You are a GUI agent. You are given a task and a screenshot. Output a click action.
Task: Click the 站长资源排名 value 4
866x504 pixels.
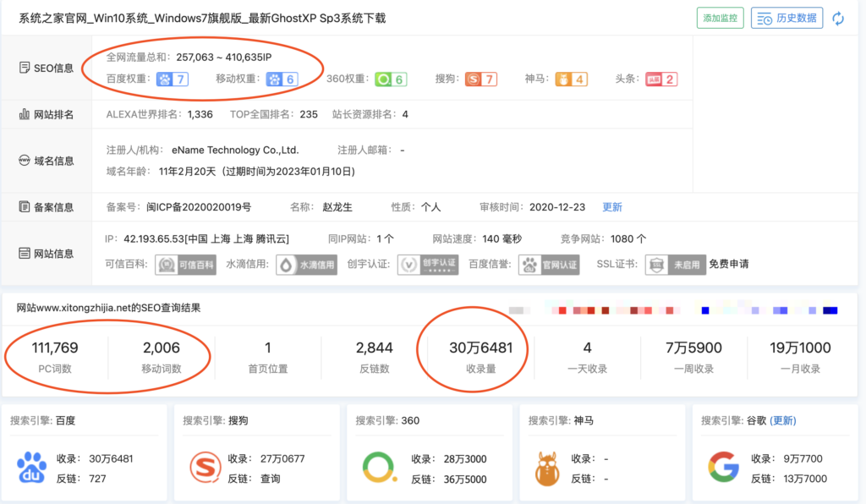coord(405,114)
